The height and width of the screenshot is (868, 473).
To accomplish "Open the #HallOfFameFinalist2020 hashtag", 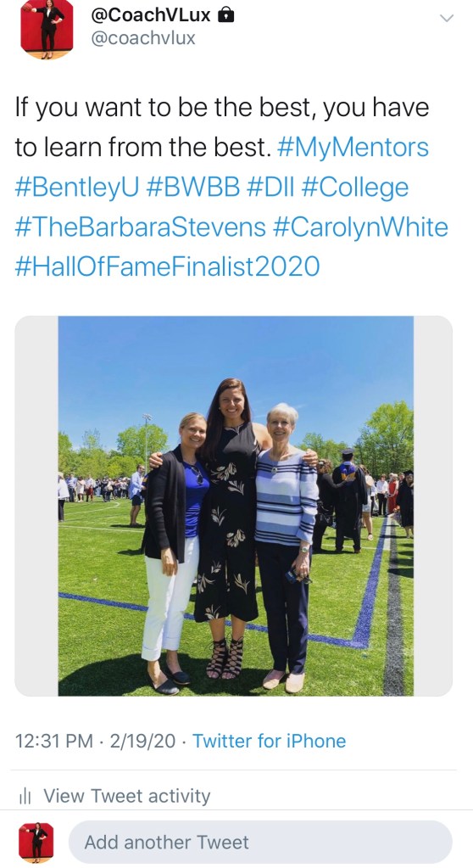I will (167, 266).
